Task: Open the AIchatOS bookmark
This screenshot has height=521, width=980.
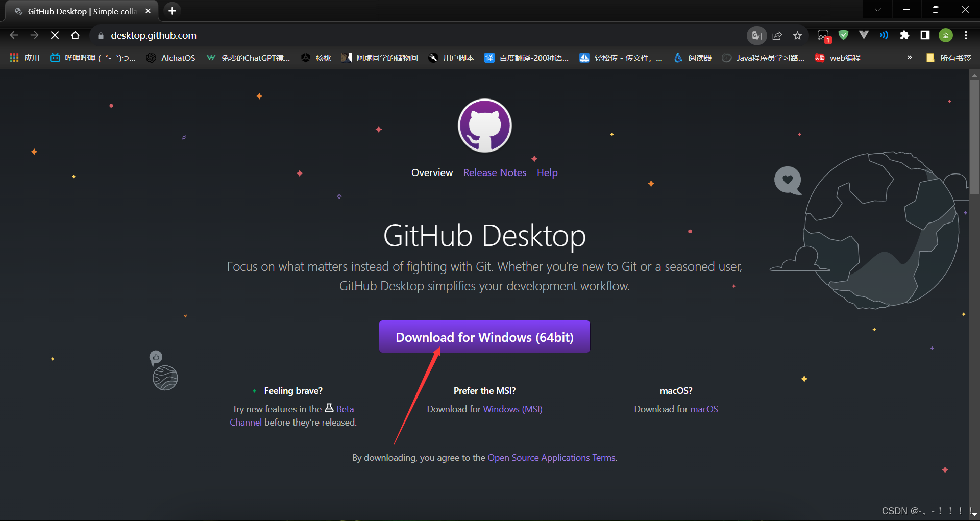Action: tap(170, 58)
